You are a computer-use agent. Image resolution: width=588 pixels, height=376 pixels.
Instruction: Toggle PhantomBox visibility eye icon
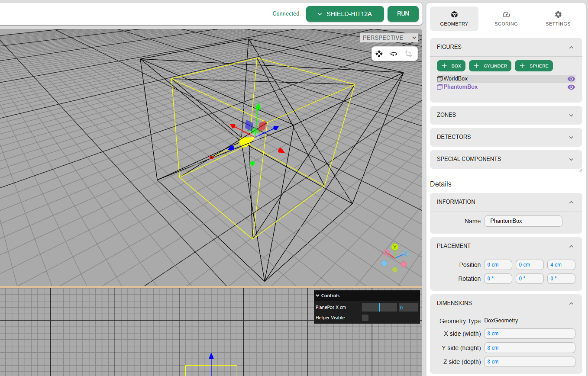pyautogui.click(x=571, y=87)
